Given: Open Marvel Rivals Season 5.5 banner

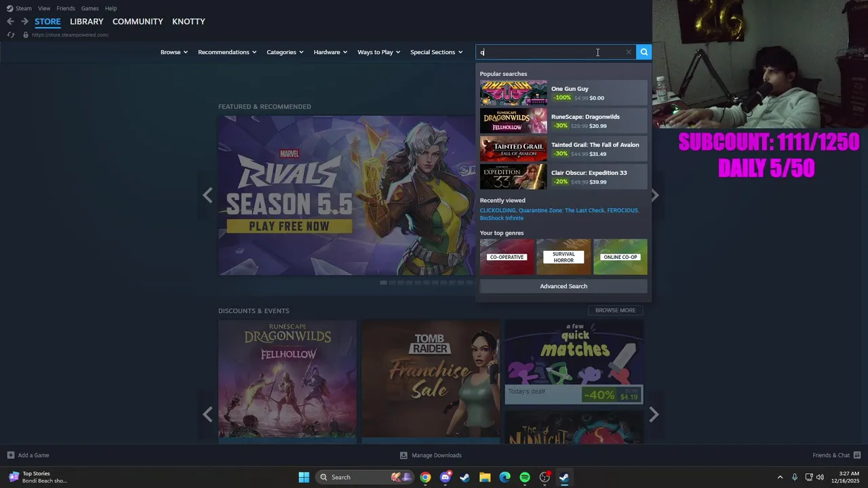Looking at the screenshot, I should [x=346, y=195].
